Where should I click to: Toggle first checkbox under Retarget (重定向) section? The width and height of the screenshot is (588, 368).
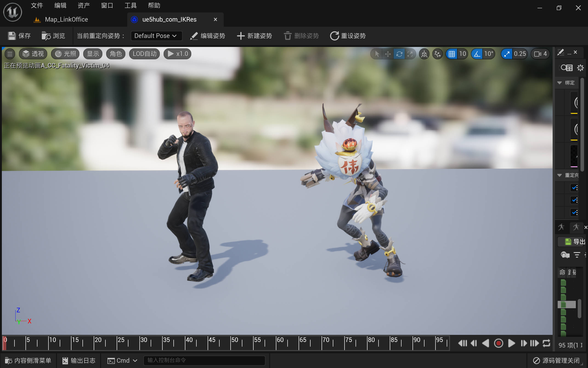point(574,188)
